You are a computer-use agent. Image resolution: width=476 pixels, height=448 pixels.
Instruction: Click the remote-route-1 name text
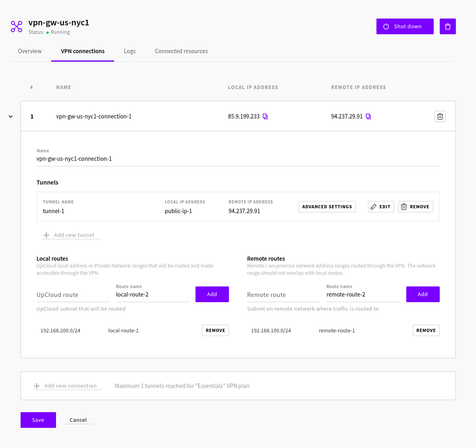pyautogui.click(x=337, y=330)
